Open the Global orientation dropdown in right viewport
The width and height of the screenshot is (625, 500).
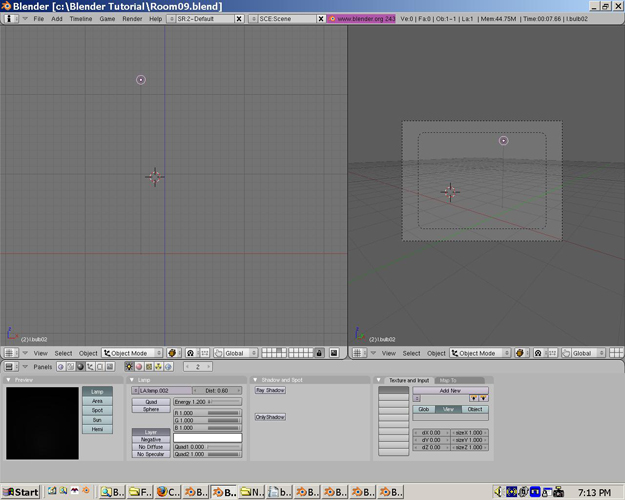(x=587, y=353)
